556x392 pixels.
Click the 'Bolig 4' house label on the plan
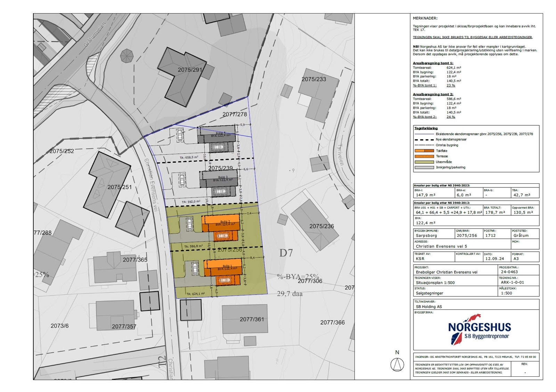coord(221,133)
